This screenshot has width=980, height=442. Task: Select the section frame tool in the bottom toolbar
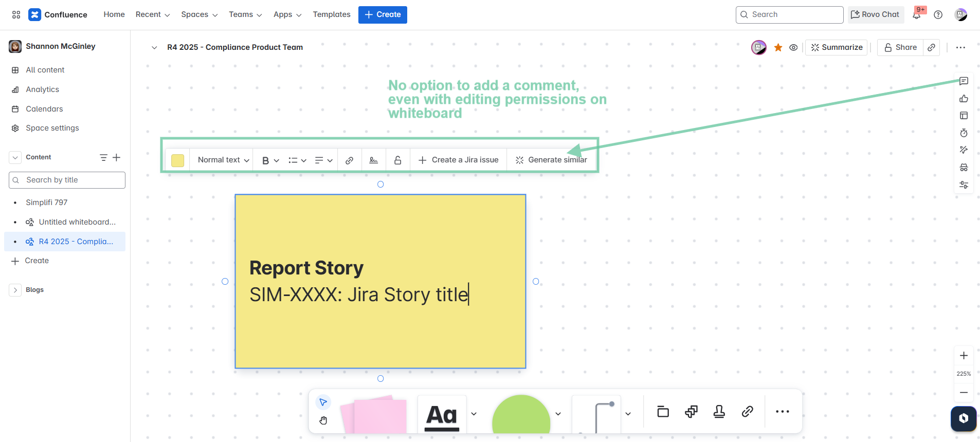point(663,412)
